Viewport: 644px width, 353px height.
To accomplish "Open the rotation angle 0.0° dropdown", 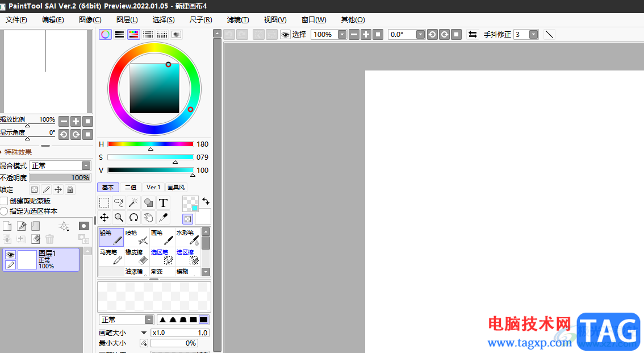I will tap(420, 35).
